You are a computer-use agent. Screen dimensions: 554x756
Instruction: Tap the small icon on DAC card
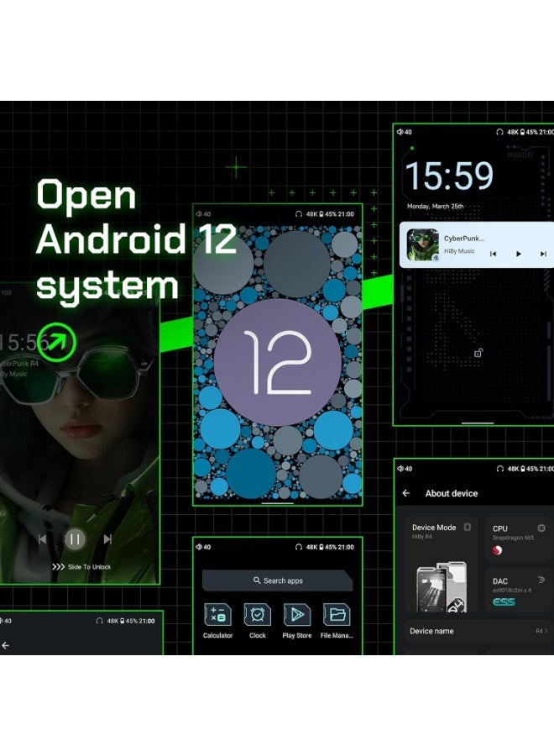(541, 580)
